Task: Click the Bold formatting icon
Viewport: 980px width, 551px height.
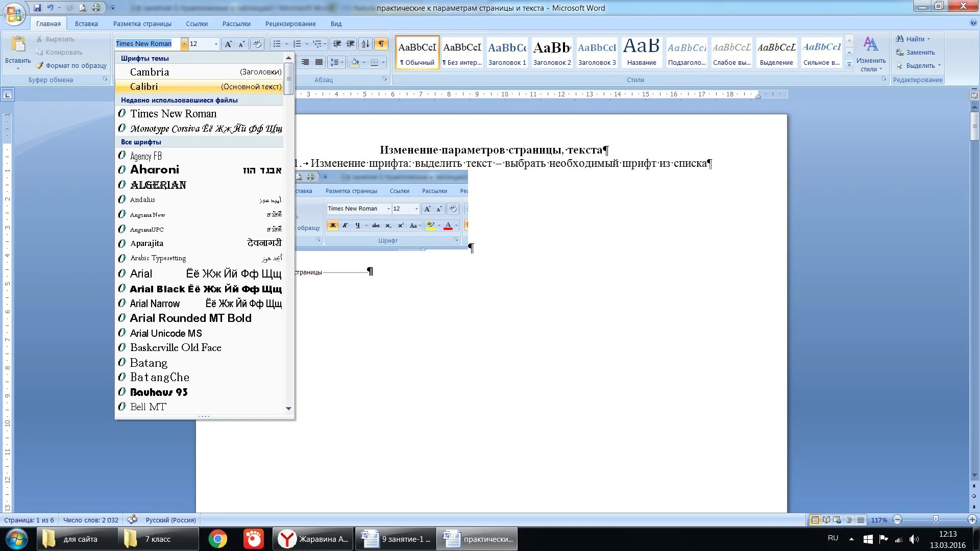Action: pyautogui.click(x=332, y=224)
